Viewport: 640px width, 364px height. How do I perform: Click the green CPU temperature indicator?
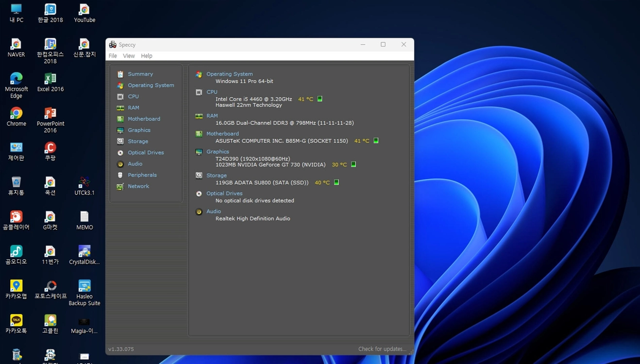pyautogui.click(x=320, y=99)
